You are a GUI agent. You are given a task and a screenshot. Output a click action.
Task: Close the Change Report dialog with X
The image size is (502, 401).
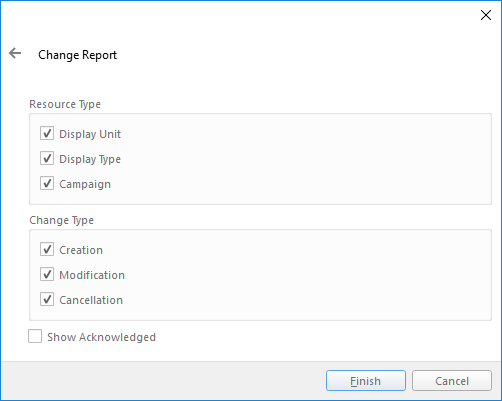pos(486,15)
